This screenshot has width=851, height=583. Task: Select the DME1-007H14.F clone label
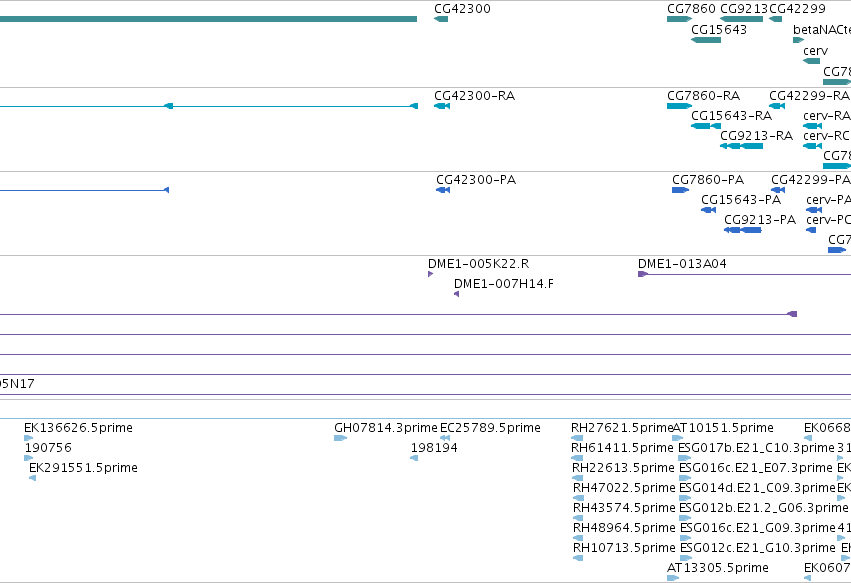[x=504, y=284]
